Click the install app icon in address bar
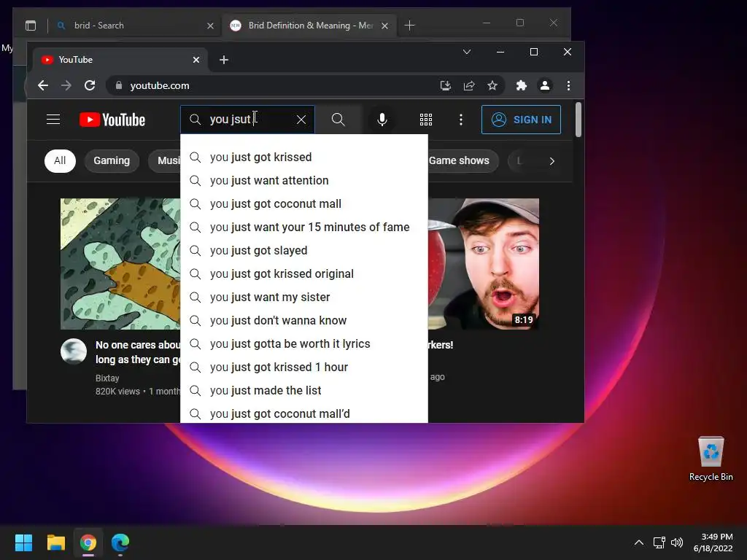The height and width of the screenshot is (560, 747). (x=446, y=86)
